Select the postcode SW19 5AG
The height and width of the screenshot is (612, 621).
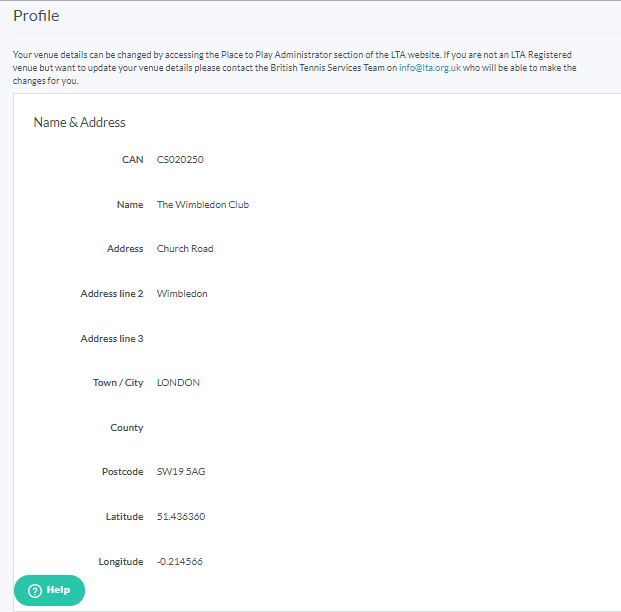pos(181,472)
